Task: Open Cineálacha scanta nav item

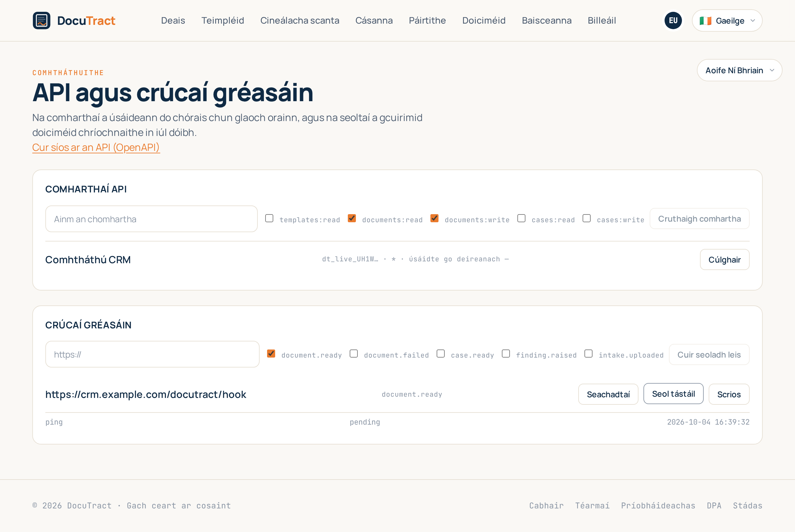Action: point(300,20)
